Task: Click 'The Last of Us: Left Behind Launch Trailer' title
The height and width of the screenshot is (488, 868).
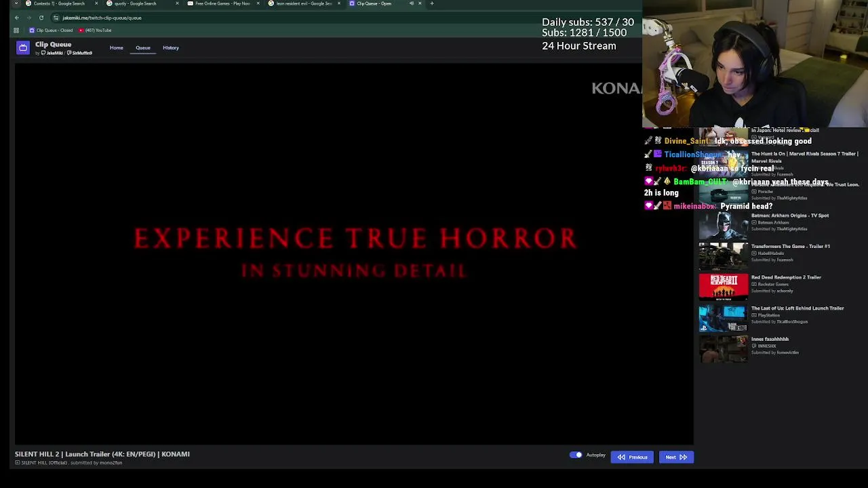Action: (797, 308)
